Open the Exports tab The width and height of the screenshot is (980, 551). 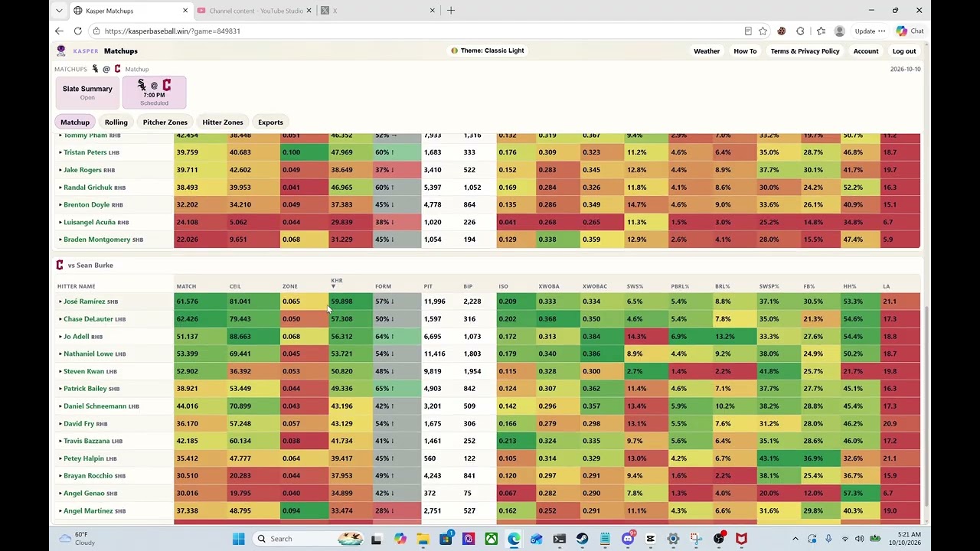coord(270,122)
